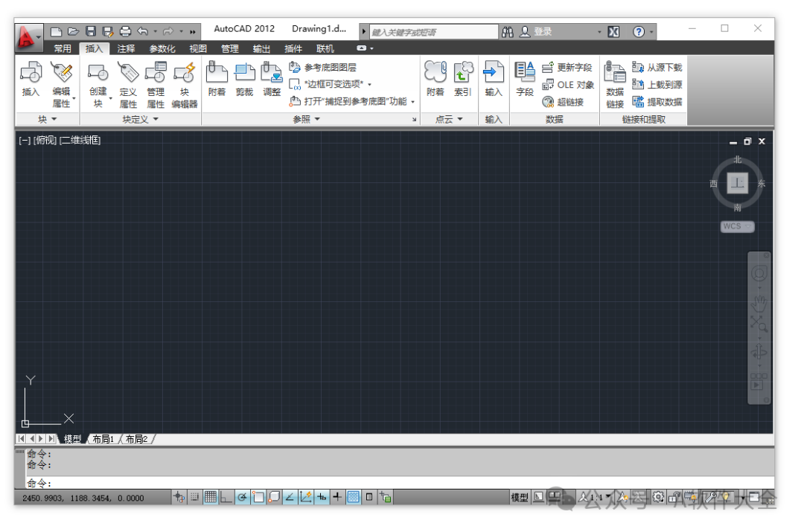804x532 pixels.
Task: Switch to the 参数化 ribbon tab
Action: [x=162, y=48]
